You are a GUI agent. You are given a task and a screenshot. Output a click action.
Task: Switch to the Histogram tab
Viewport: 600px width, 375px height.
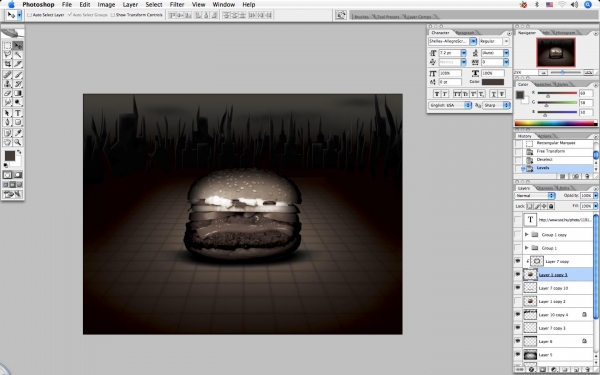click(565, 33)
